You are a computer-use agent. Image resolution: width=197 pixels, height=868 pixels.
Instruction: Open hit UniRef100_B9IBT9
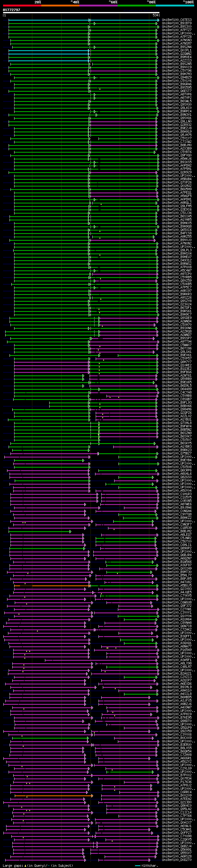(176, 23)
